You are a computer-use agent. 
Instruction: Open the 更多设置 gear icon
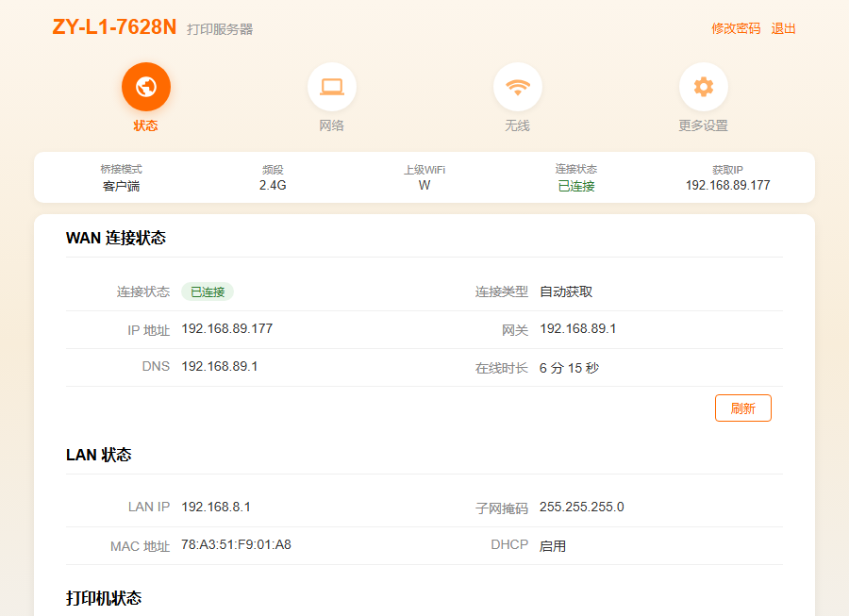click(704, 87)
